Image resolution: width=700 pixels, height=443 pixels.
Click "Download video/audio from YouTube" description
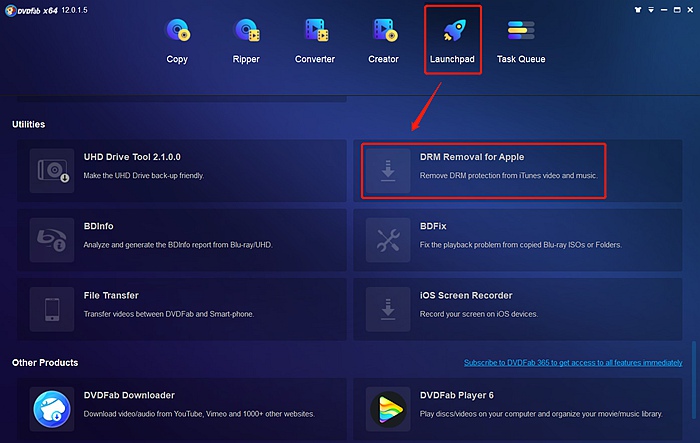199,414
